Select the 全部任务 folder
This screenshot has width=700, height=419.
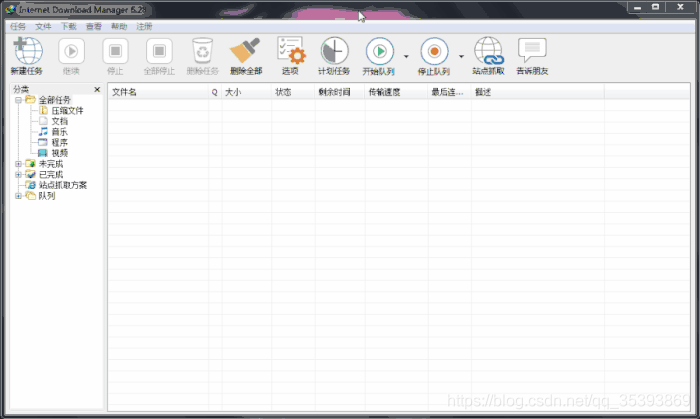click(54, 100)
